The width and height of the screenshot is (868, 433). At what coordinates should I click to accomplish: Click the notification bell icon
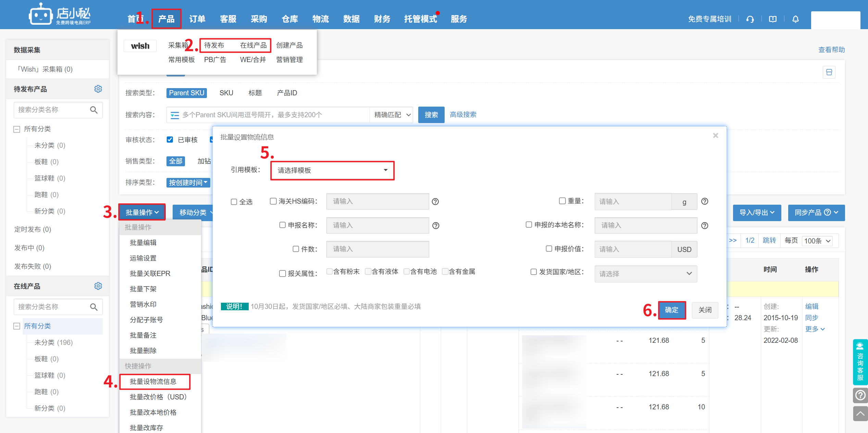pyautogui.click(x=795, y=19)
